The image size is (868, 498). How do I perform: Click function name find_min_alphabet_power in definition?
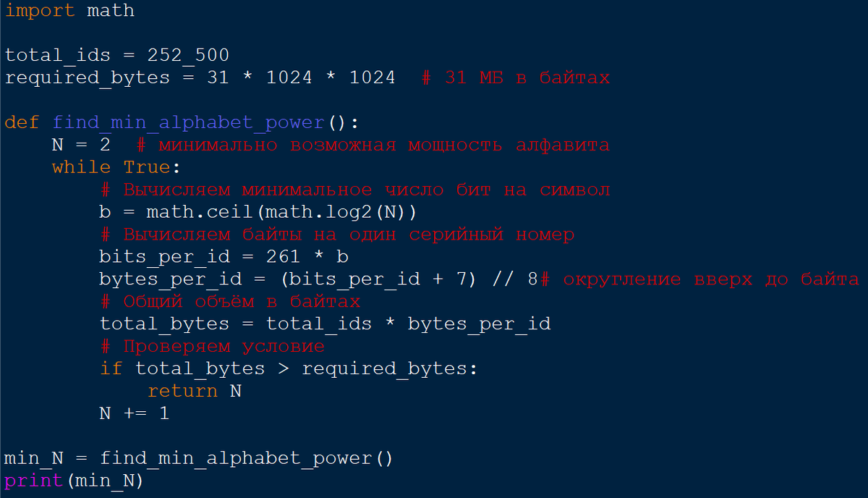(188, 123)
